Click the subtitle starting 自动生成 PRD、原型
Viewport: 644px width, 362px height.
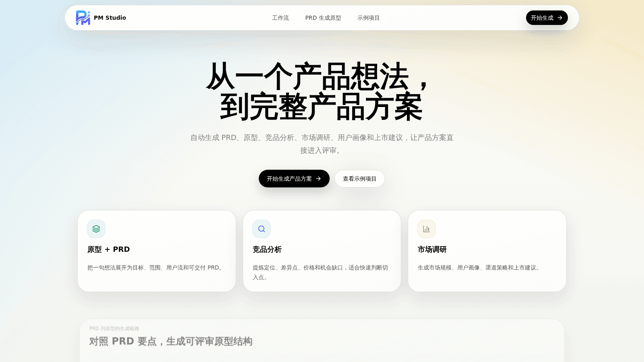pos(322,144)
